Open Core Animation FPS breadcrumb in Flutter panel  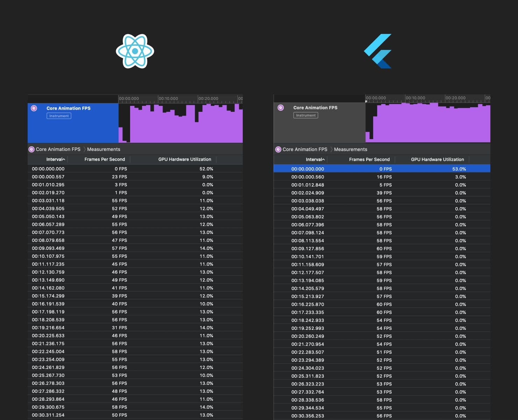click(x=305, y=149)
